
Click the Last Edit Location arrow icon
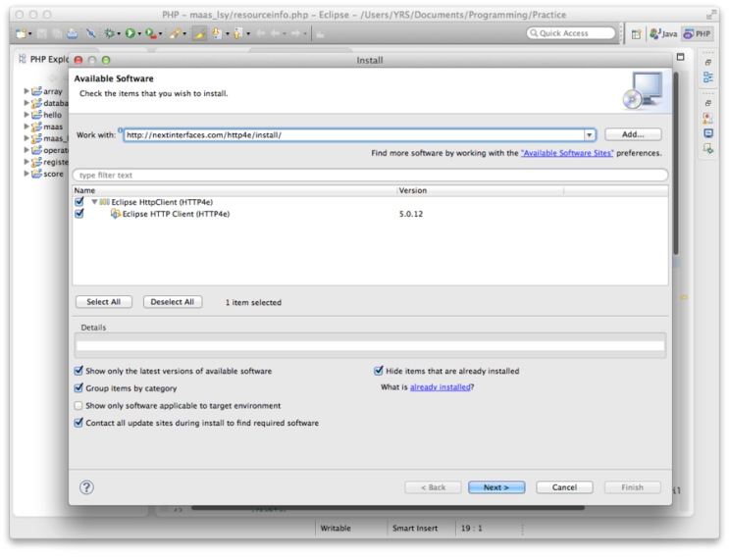pyautogui.click(x=261, y=33)
